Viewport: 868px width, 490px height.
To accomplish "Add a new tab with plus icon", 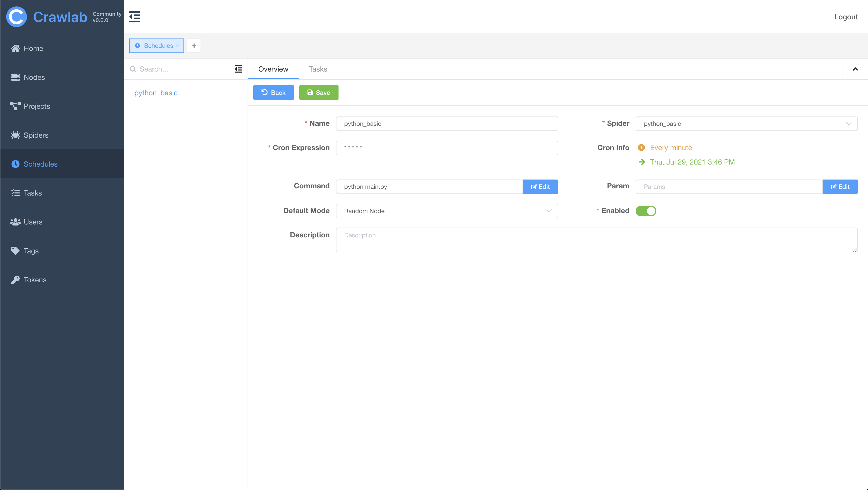I will pos(194,45).
